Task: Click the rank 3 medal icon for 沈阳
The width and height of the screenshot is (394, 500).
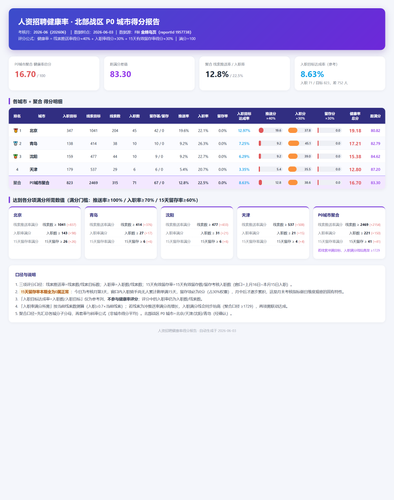Action: 15,156
